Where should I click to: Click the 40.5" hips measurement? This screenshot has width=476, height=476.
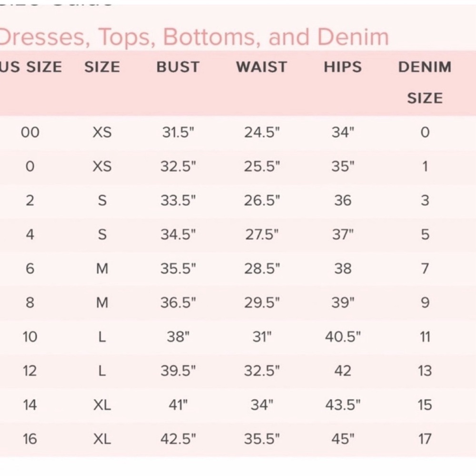click(x=343, y=337)
